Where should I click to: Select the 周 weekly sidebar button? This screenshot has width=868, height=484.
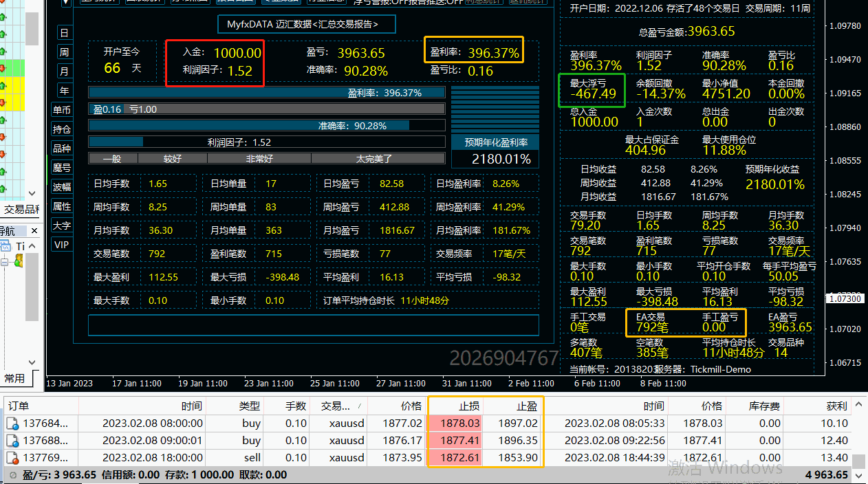[x=64, y=52]
